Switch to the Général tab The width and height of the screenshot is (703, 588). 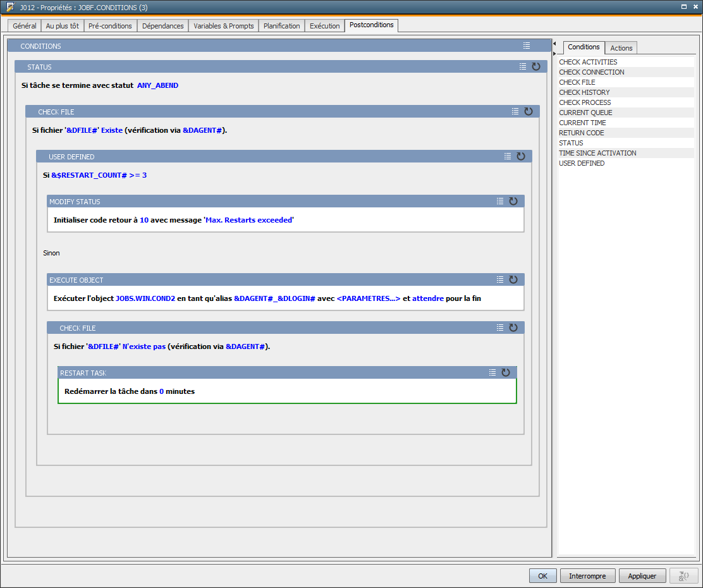25,26
